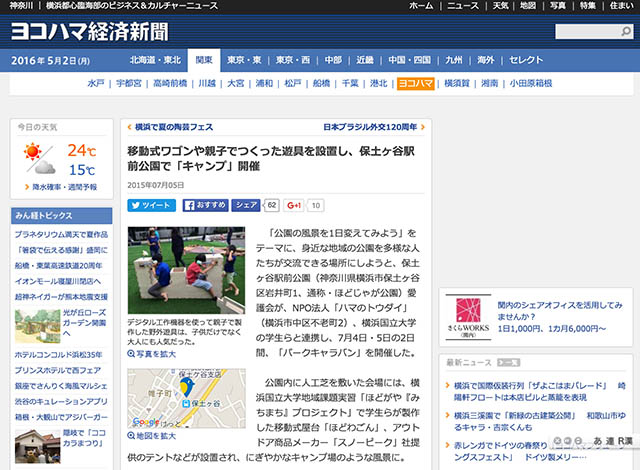Click the ツイート Twitter share button
The height and width of the screenshot is (470, 640).
point(151,205)
